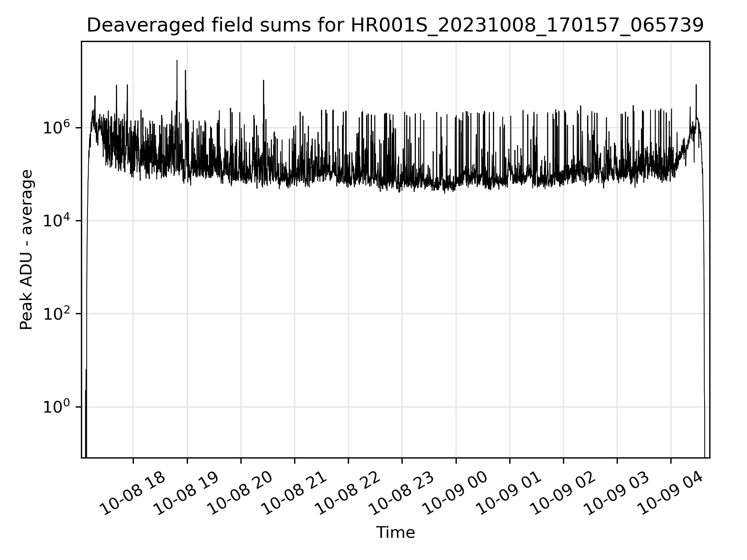Click x-axis tick label '10-09 03'
The image size is (747, 560).
[x=616, y=493]
